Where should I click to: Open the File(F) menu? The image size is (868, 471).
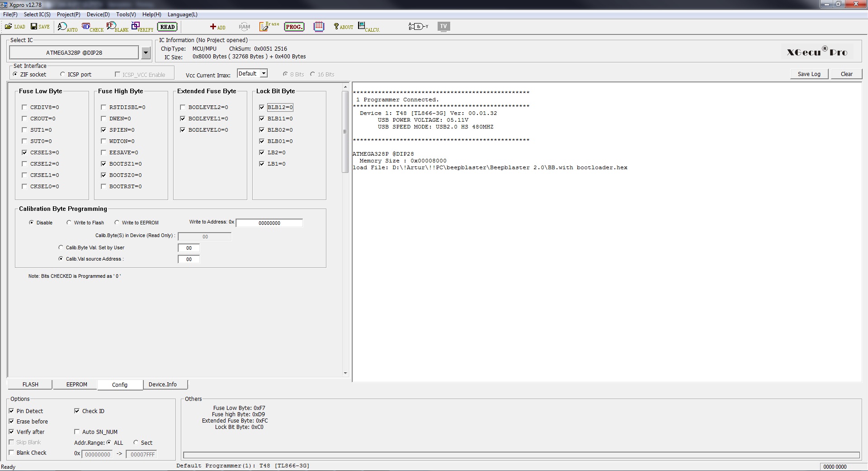click(10, 14)
